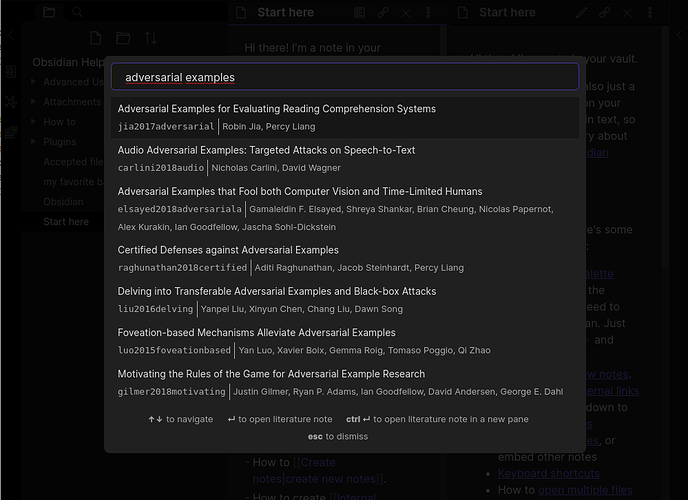688x500 pixels.
Task: Select Adversarial Examples for Evaluating Reading Comprehension result
Action: (345, 118)
